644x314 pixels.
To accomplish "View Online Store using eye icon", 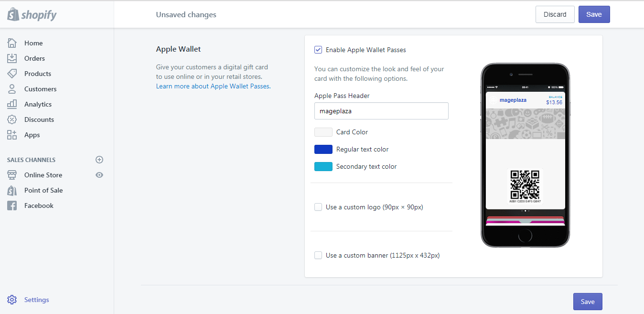I will (99, 175).
